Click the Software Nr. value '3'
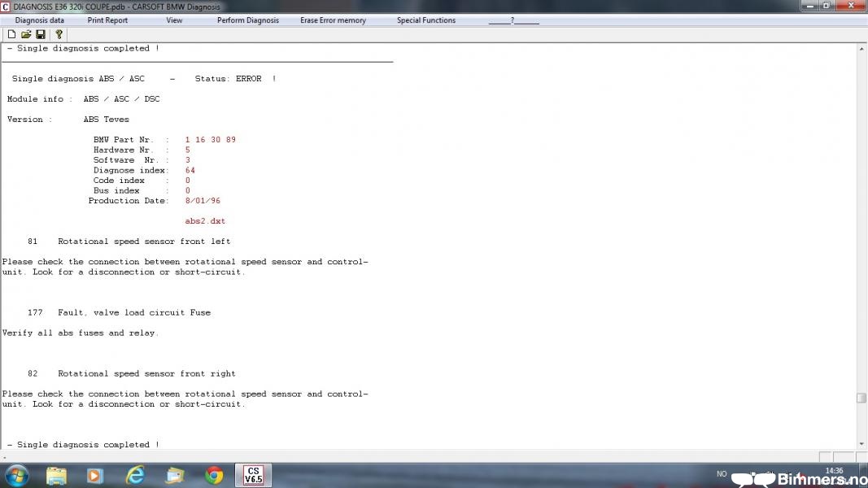Image resolution: width=868 pixels, height=488 pixels. click(x=188, y=160)
